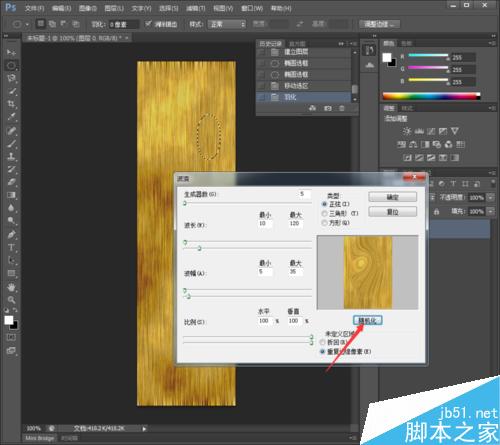Select the Blur tool
This screenshot has height=445, width=500.
(x=11, y=208)
